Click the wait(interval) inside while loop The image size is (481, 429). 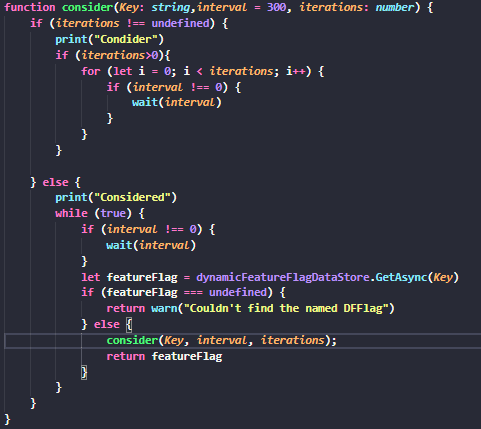click(x=151, y=245)
